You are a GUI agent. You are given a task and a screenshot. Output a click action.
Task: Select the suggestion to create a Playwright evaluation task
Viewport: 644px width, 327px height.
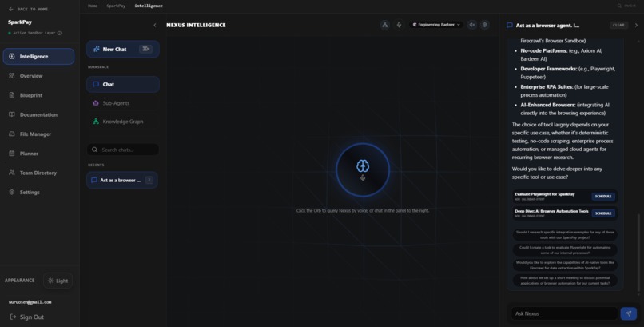tap(565, 250)
